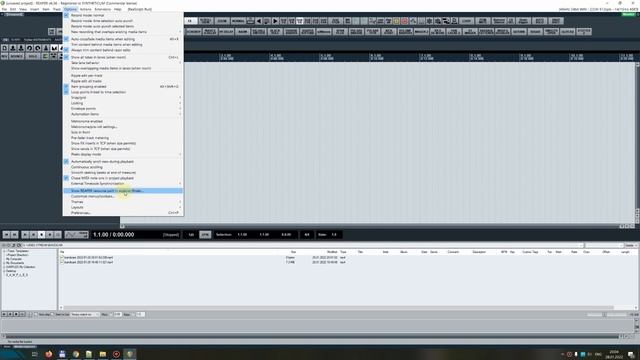Enable Solo in front option
Image resolution: width=640 pixels, height=360 pixels.
(123, 132)
